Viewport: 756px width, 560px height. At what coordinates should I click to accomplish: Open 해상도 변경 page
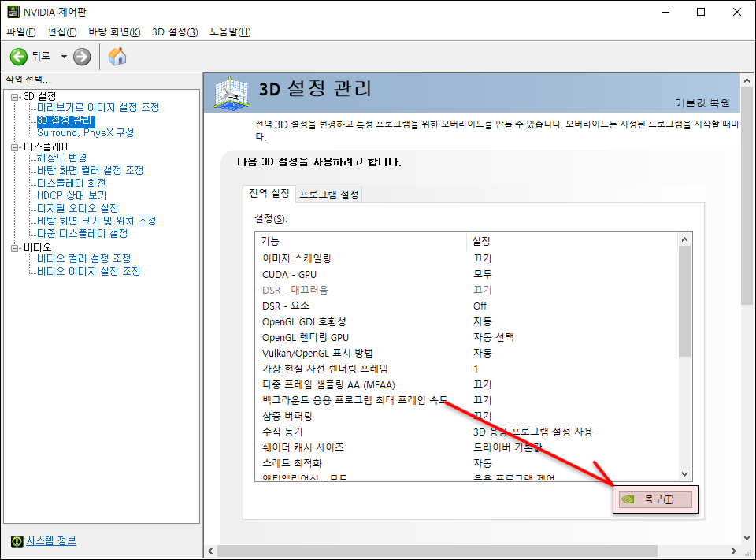[x=61, y=158]
